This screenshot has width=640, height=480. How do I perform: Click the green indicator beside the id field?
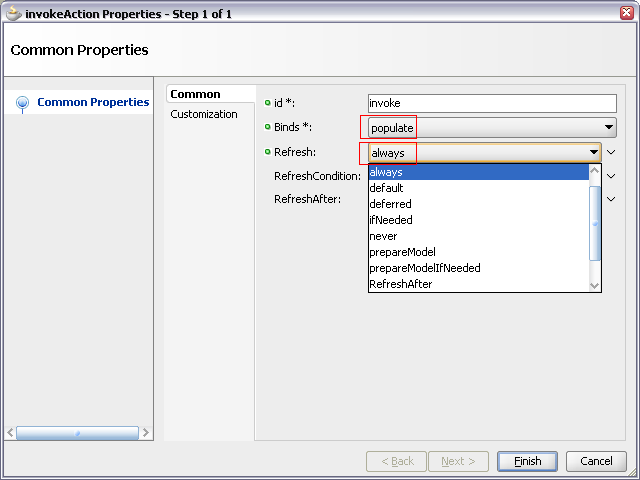pyautogui.click(x=267, y=103)
